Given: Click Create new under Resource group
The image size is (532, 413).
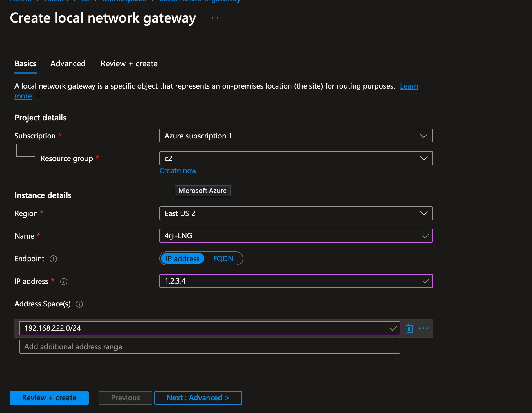Looking at the screenshot, I should [x=178, y=171].
